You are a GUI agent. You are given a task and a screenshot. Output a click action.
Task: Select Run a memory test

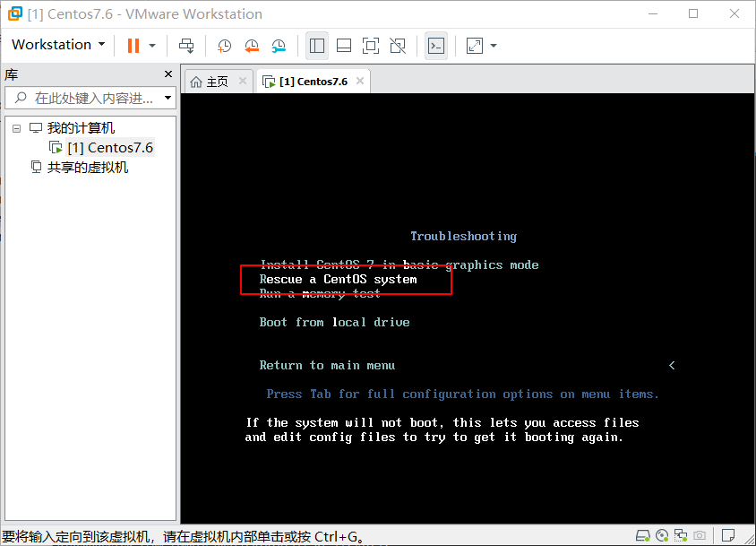(320, 293)
